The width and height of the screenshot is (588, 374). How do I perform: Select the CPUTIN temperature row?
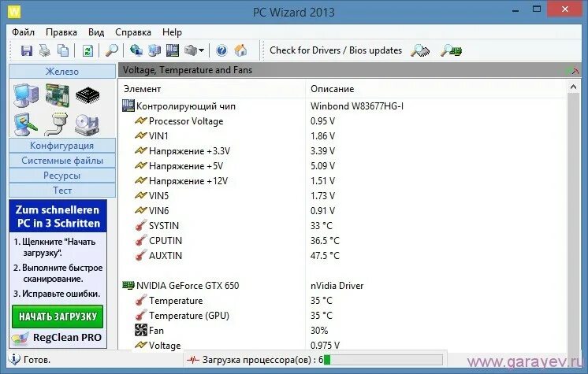point(342,241)
